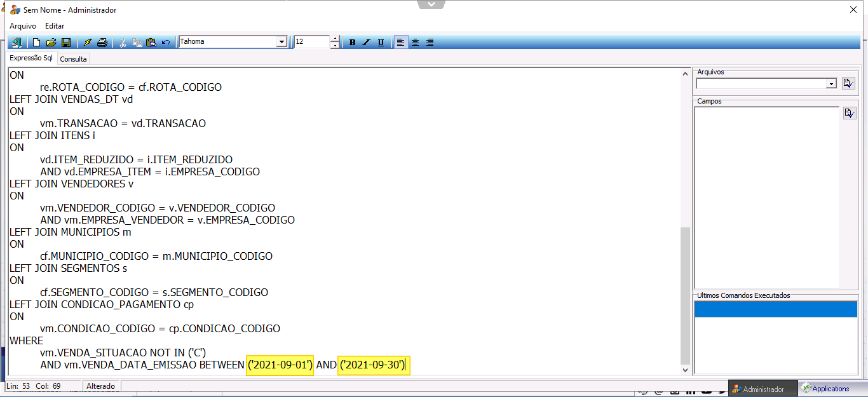Click the pull-down chevron at top center
The height and width of the screenshot is (397, 868).
click(x=431, y=4)
